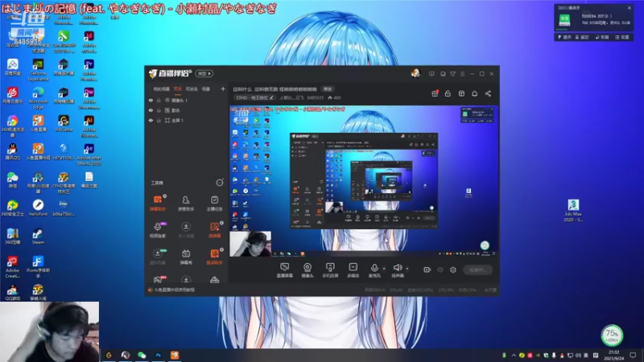Add a 摄像头 camera source
Viewport: 644px width, 362px height.
tap(308, 270)
